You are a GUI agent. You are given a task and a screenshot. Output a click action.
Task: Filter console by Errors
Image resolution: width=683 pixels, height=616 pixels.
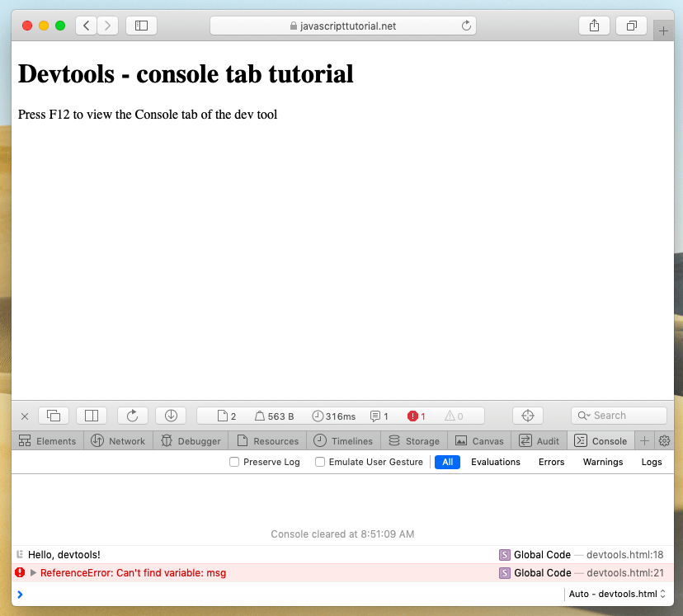(552, 462)
